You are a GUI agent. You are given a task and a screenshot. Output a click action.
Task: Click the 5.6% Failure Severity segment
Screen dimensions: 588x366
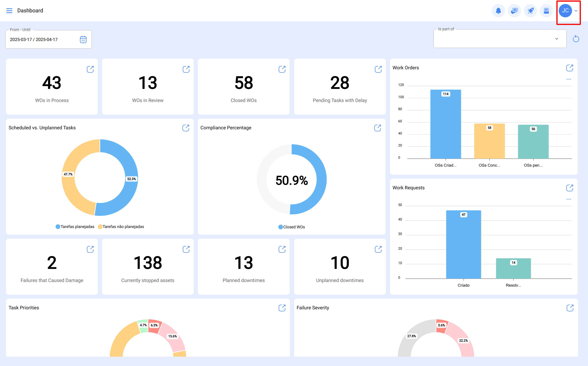441,325
